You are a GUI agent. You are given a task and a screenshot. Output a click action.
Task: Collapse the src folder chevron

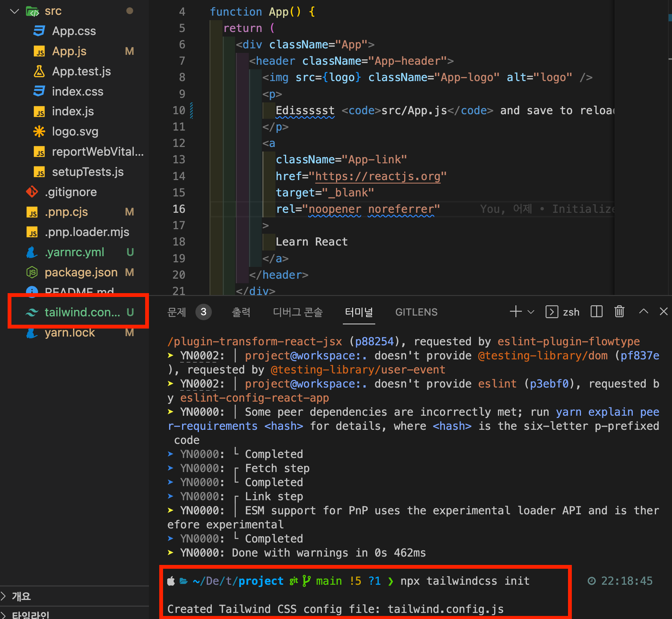point(14,11)
